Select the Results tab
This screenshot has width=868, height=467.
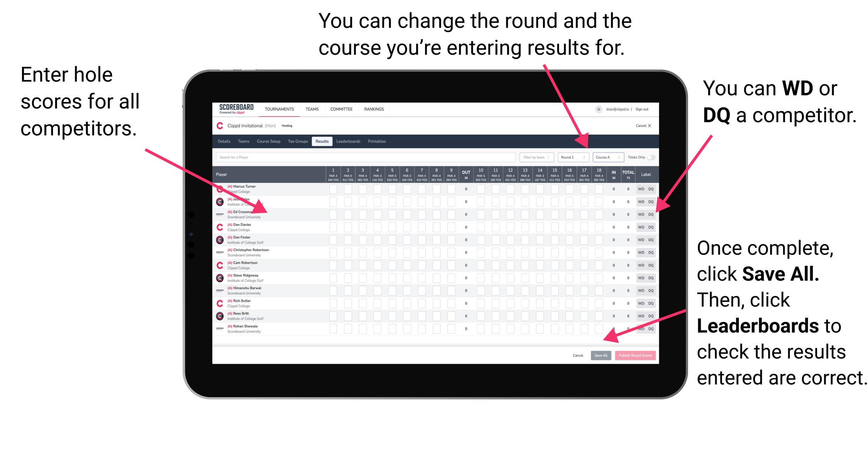[324, 143]
